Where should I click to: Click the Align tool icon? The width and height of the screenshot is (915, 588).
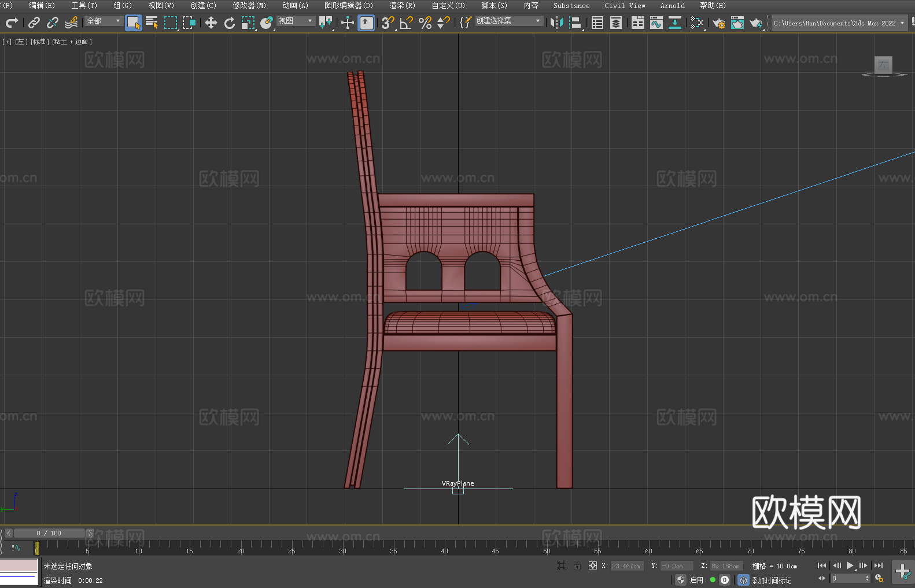(x=575, y=23)
